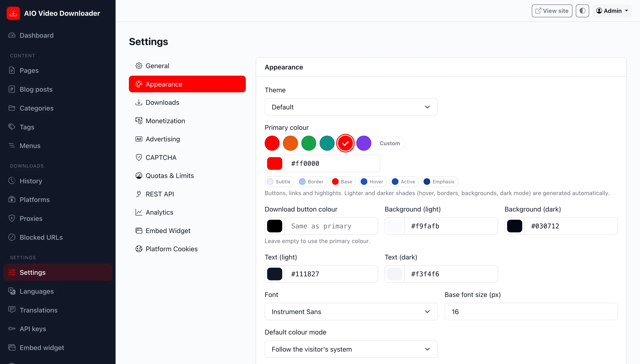Click the Menus icon in the sidebar
Screen dimensions: 640x364
point(12,146)
